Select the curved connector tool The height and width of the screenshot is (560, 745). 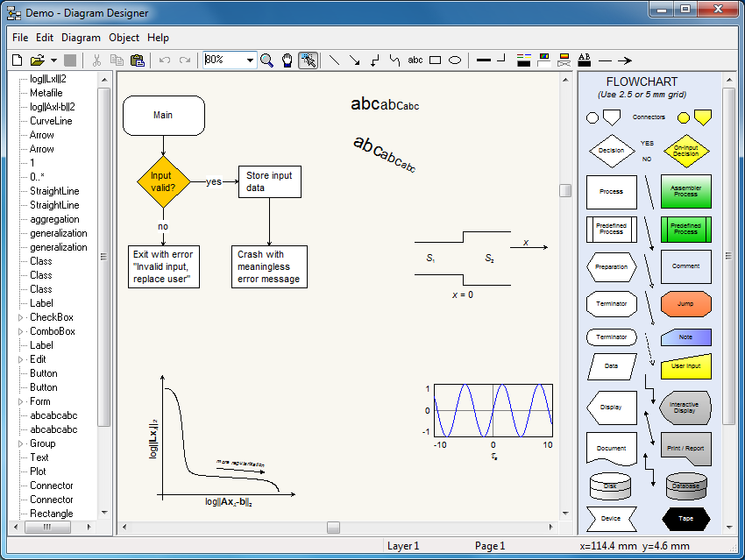coord(394,60)
